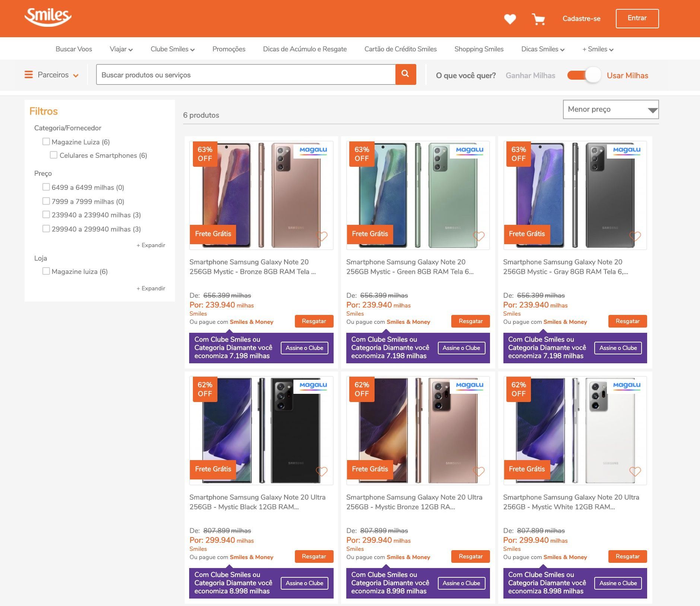Open the Parceiros hamburger menu icon
The height and width of the screenshot is (606, 700).
[x=29, y=75]
